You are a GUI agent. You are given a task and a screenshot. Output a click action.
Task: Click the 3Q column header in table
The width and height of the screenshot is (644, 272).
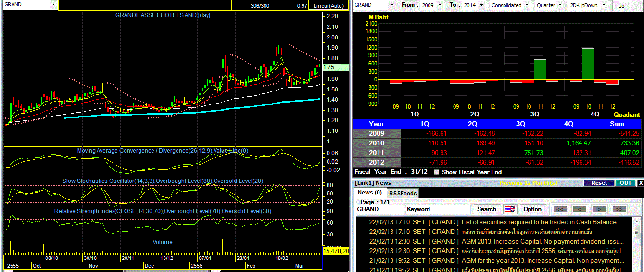tap(521, 124)
